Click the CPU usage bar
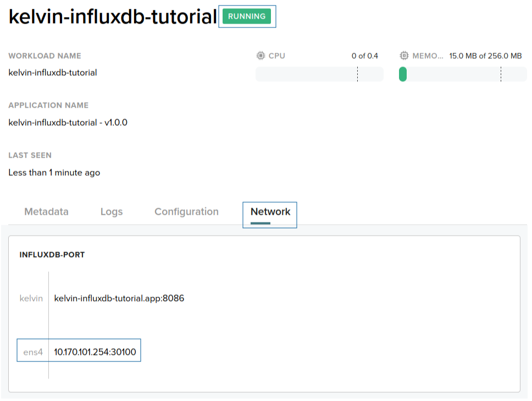Screen dimensions: 532x401 319,74
